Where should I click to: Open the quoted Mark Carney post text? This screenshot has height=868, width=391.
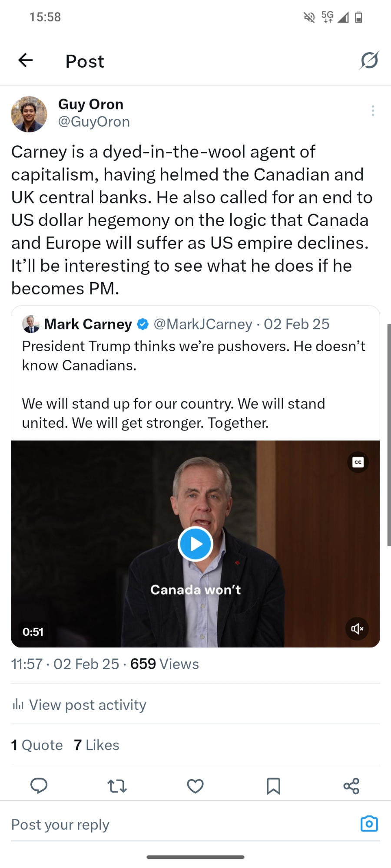(194, 384)
